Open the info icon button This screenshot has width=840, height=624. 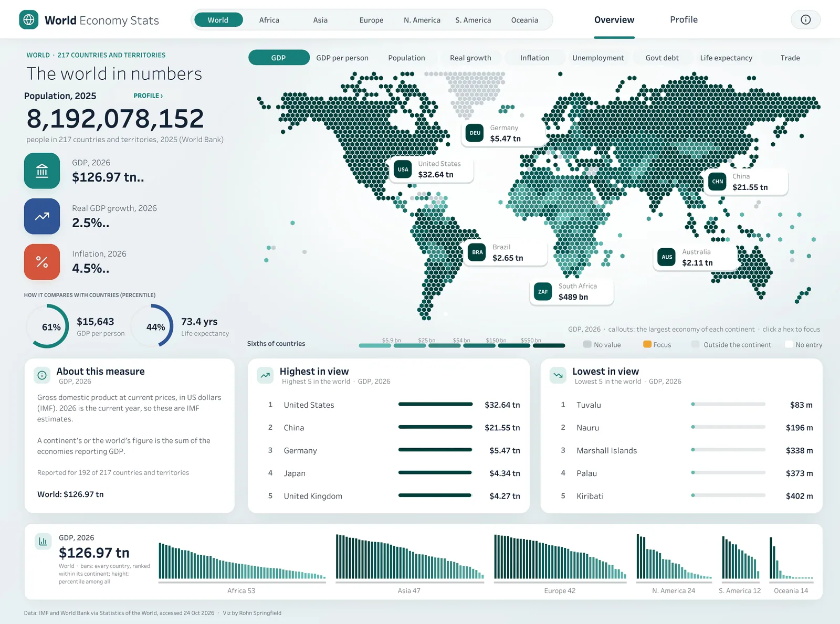pos(805,19)
